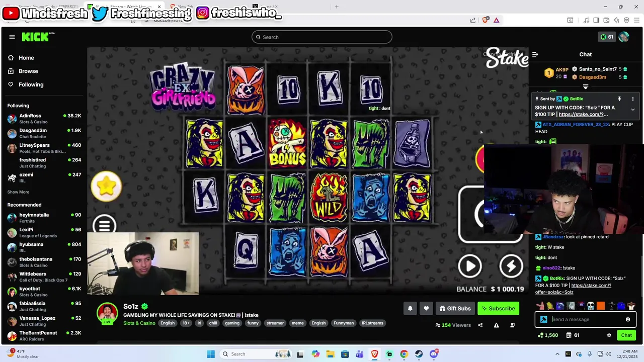Expand the gift leaderboard arrow
This screenshot has height=362, width=644.
pyautogui.click(x=585, y=87)
